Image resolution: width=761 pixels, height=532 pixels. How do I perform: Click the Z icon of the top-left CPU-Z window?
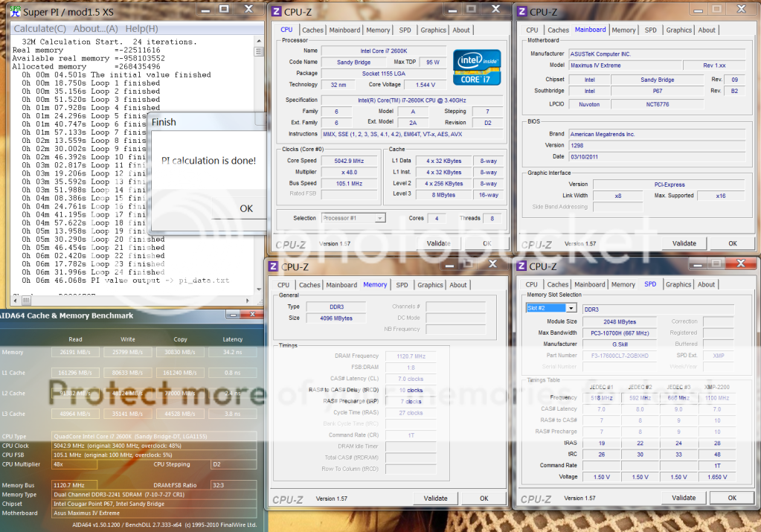(276, 11)
